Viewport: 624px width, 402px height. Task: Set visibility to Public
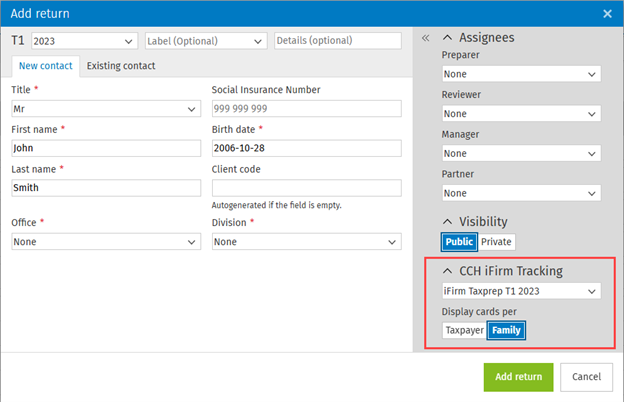459,242
